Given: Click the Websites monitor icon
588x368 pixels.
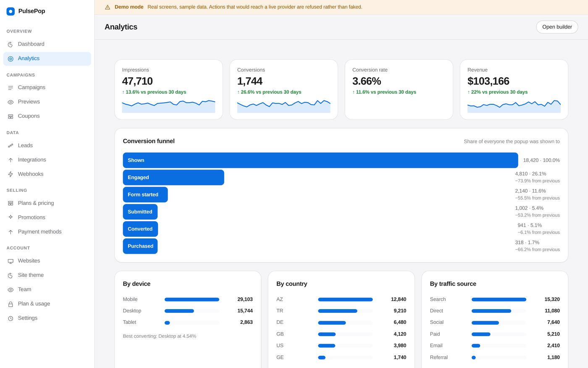Looking at the screenshot, I should point(10,261).
